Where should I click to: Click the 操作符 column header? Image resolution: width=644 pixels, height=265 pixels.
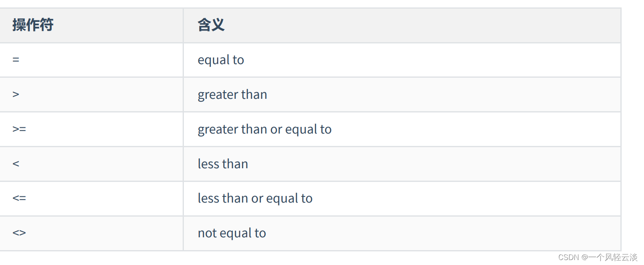point(33,25)
